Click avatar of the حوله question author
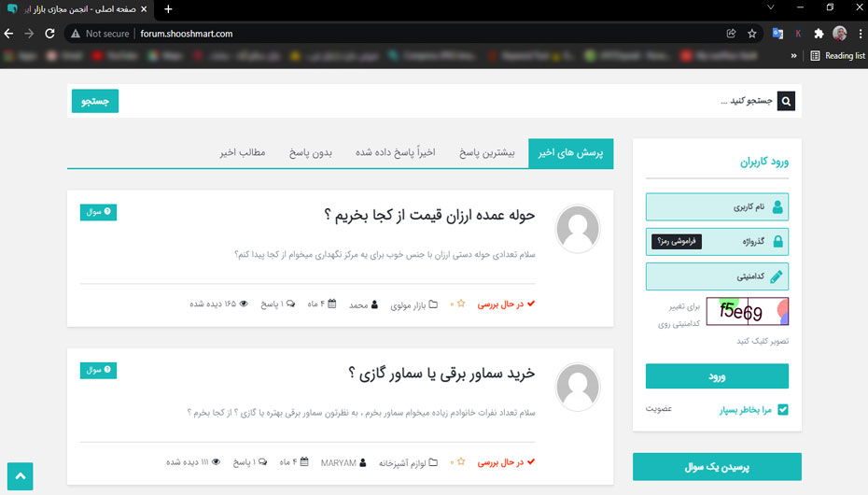The image size is (868, 495). click(578, 229)
